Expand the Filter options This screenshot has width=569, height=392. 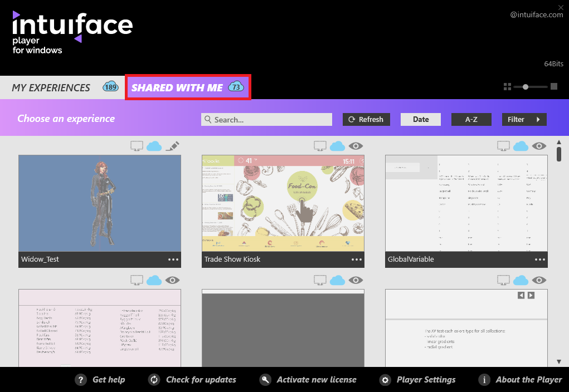524,119
